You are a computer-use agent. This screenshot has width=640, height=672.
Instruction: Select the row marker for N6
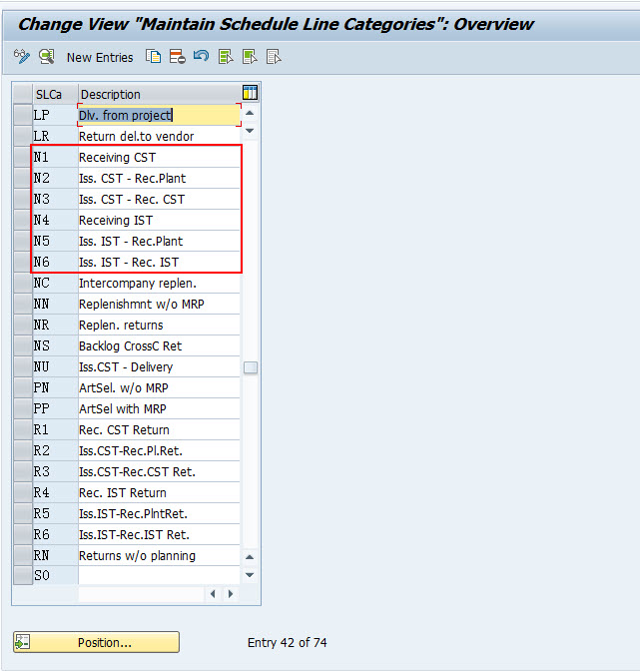23,262
